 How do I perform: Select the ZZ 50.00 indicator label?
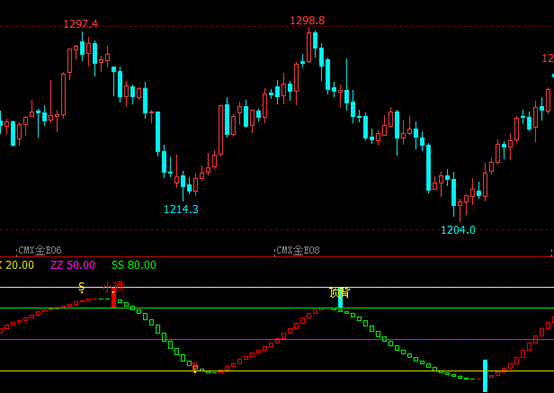73,265
